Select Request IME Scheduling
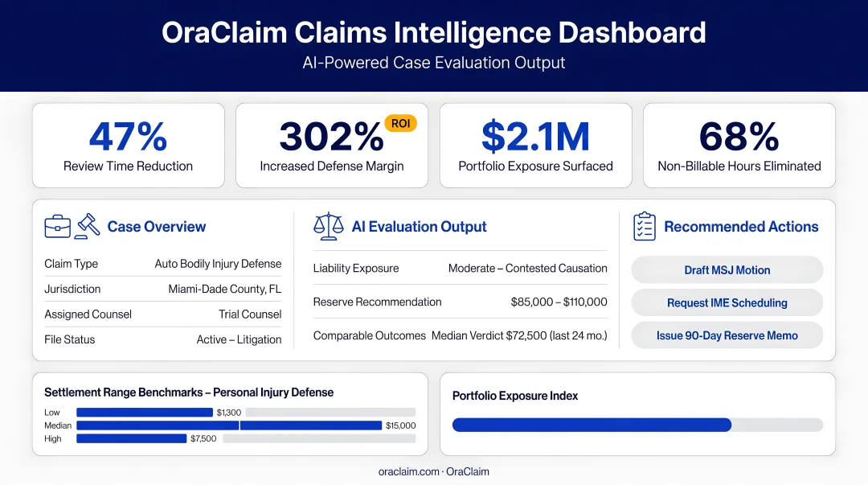868x485 pixels. click(727, 302)
